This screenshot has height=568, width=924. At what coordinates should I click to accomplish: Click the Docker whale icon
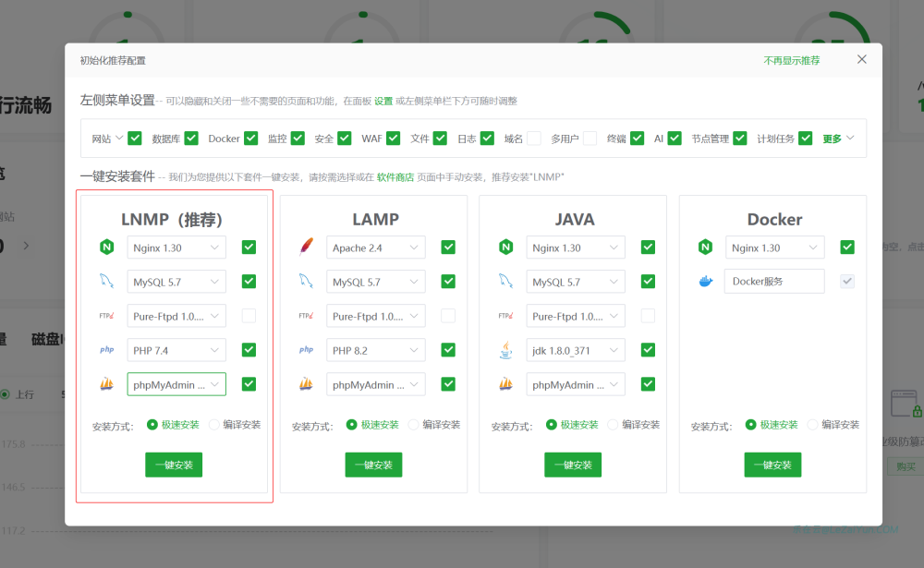705,282
